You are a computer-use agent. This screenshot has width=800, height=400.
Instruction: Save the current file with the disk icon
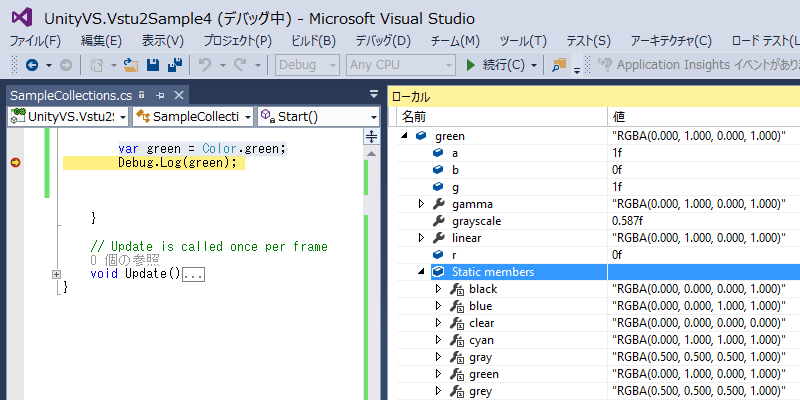pyautogui.click(x=153, y=65)
